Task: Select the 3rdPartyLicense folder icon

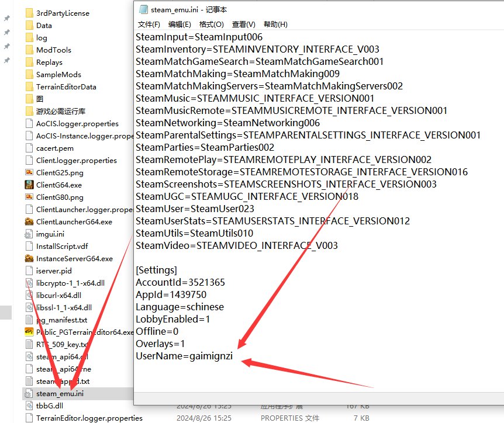Action: pos(29,13)
